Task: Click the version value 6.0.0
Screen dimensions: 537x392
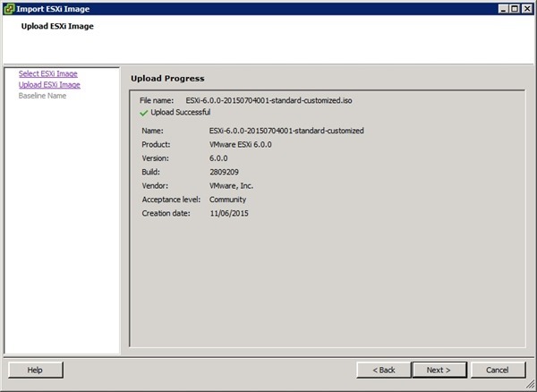Action: pyautogui.click(x=218, y=158)
